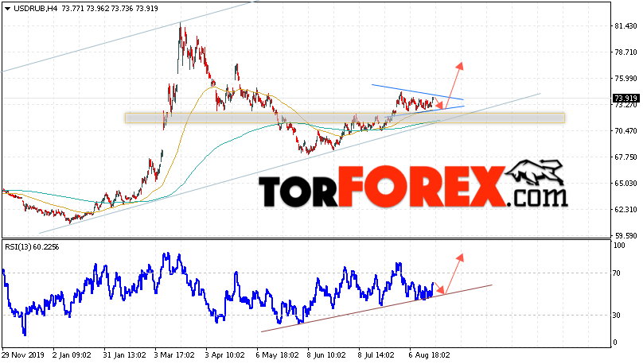
Task: Click the RSI scale level 100
Action: 619,246
